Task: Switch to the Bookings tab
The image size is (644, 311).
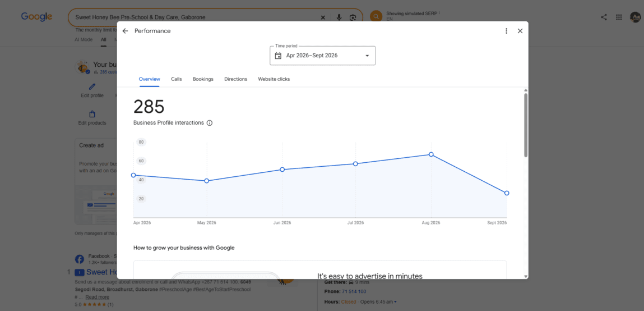Action: tap(203, 79)
